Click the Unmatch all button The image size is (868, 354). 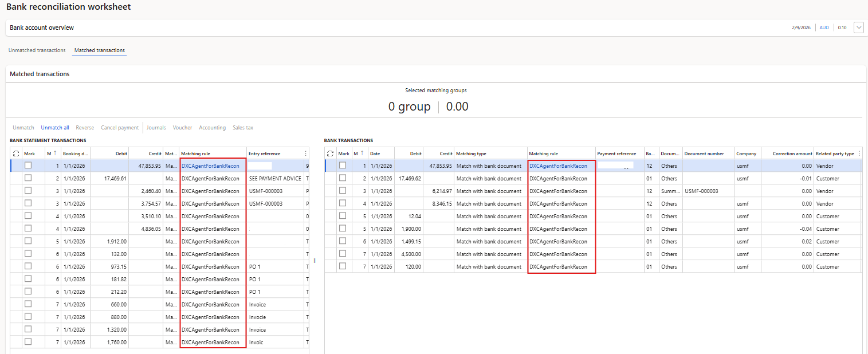(x=55, y=128)
